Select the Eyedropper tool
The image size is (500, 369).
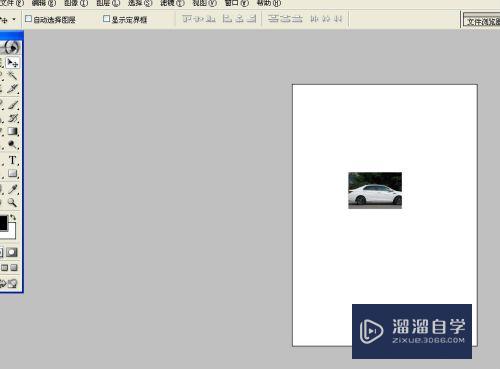coord(13,189)
